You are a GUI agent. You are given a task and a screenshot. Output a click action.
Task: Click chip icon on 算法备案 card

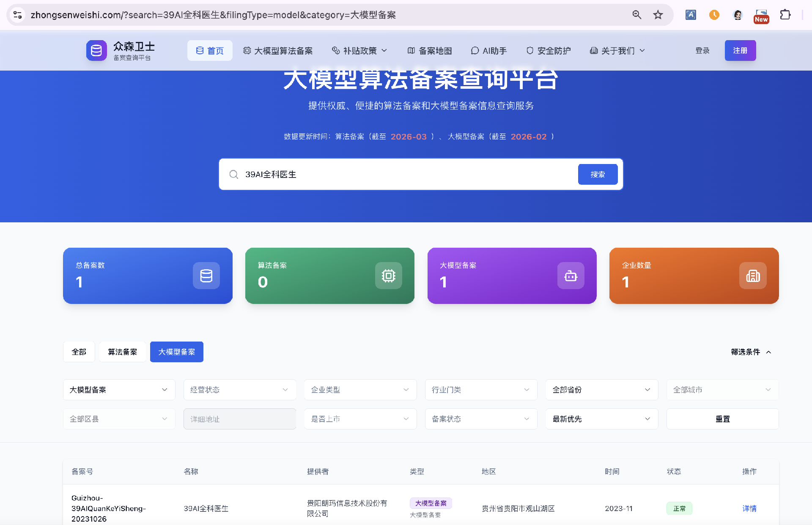(x=389, y=276)
